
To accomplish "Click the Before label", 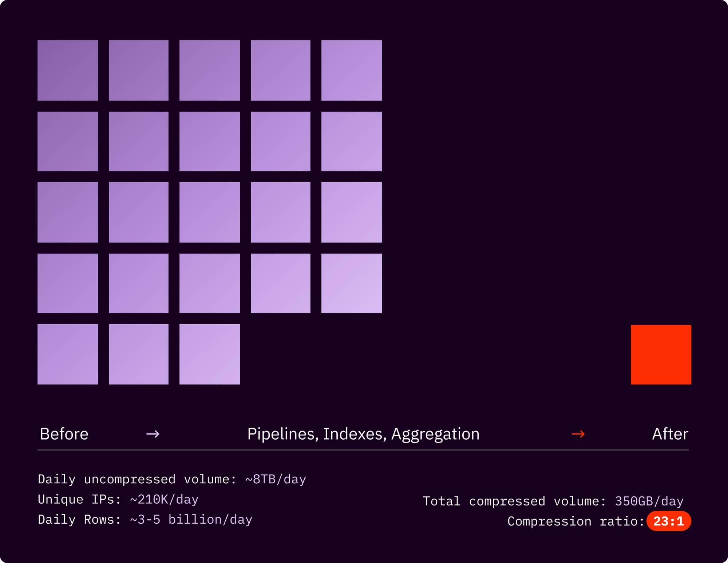I will (x=64, y=434).
